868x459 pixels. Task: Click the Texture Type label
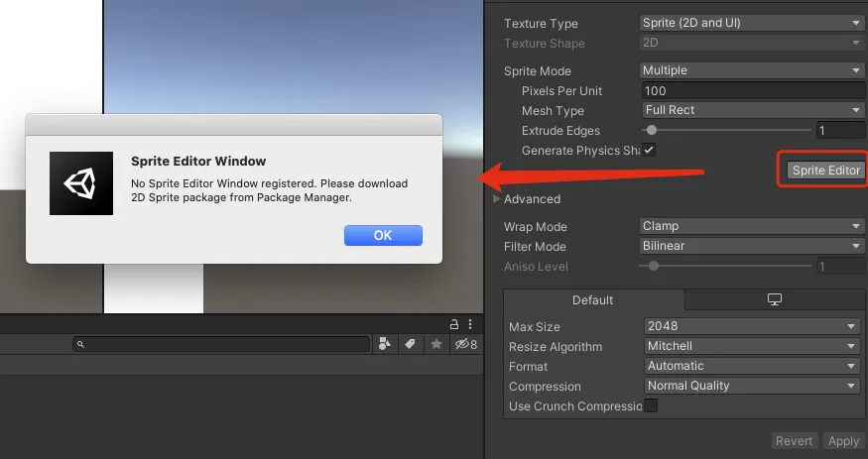click(x=541, y=23)
